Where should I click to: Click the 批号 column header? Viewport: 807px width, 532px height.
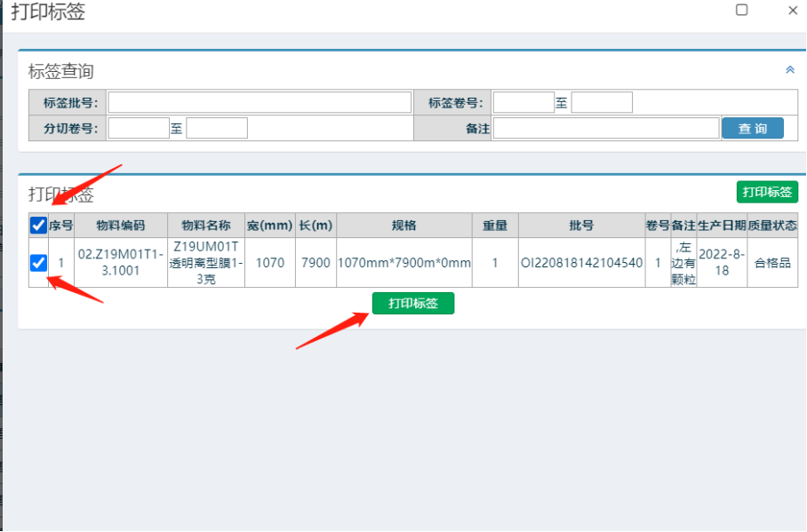pyautogui.click(x=581, y=226)
